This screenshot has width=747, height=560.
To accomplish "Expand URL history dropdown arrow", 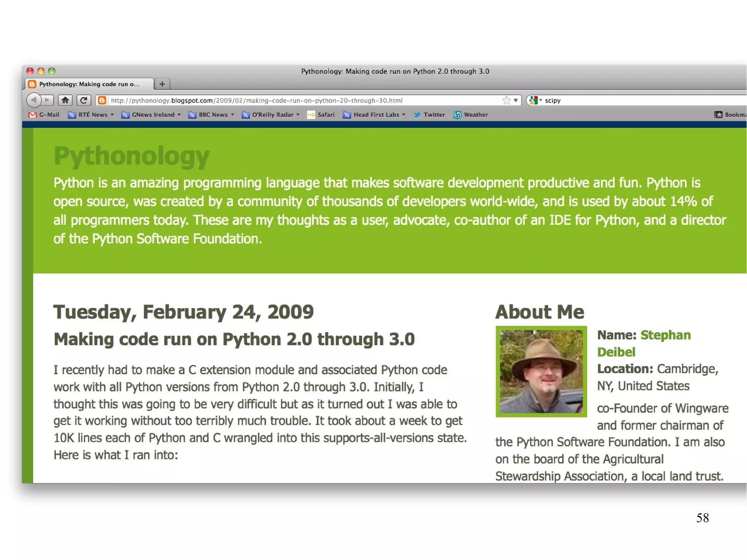I will pyautogui.click(x=516, y=100).
